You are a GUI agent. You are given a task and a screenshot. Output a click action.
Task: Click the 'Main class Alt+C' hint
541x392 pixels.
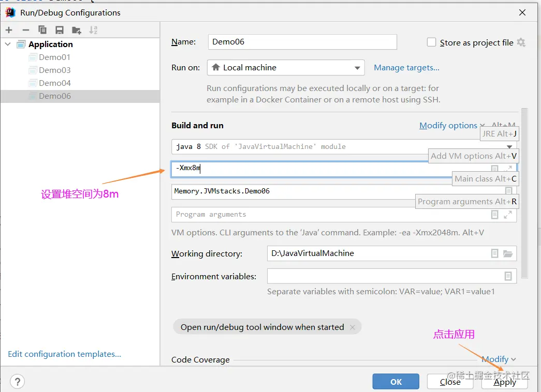coord(486,179)
